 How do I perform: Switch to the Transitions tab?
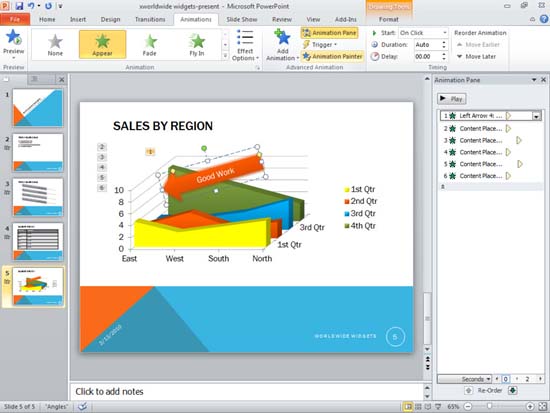[x=150, y=19]
